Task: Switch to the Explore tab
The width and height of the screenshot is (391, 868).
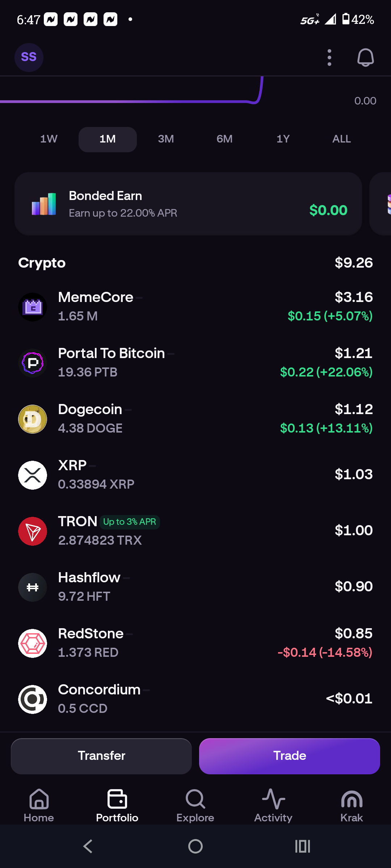Action: point(195,806)
